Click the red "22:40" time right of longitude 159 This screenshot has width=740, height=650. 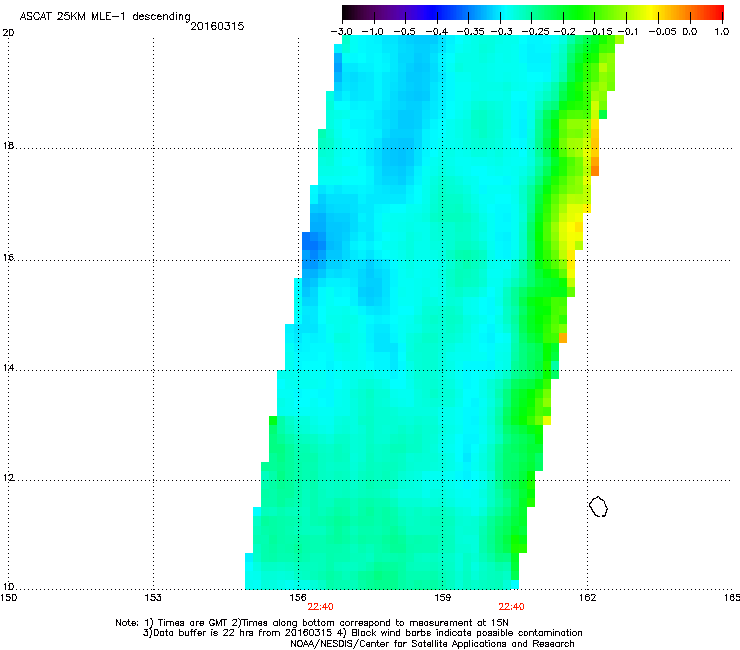tap(512, 607)
